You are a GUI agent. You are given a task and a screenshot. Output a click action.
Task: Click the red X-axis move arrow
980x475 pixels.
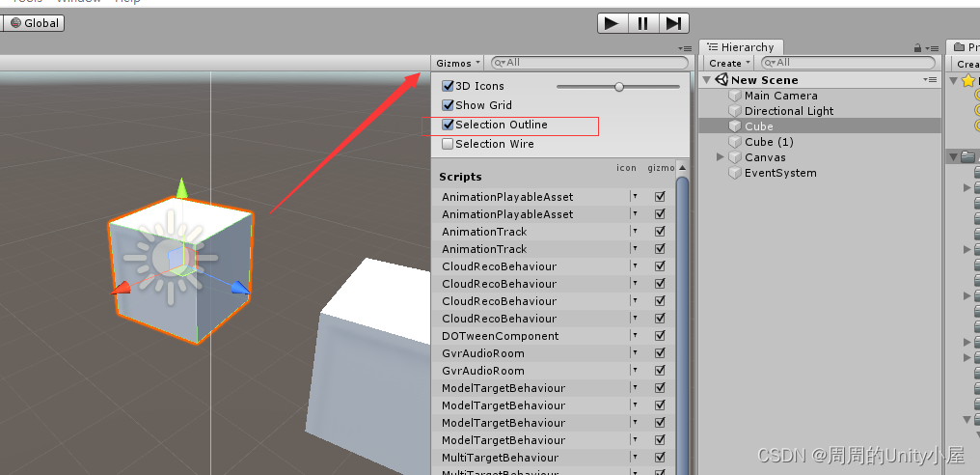click(121, 288)
